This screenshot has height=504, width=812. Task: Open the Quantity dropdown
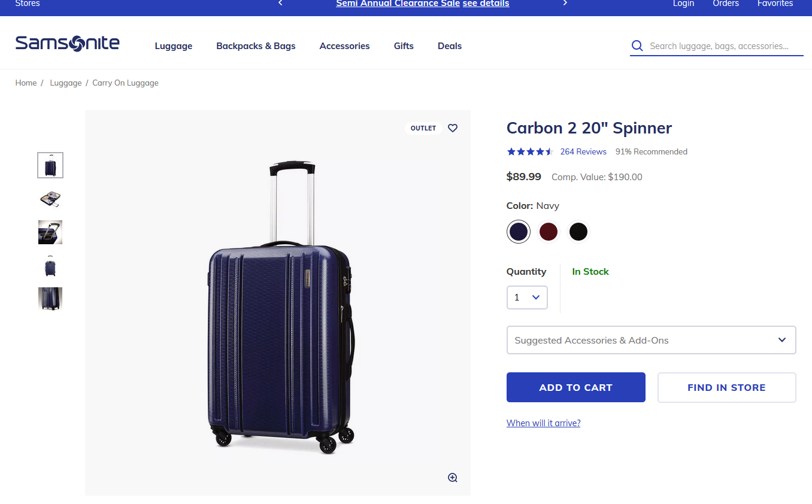pyautogui.click(x=527, y=297)
